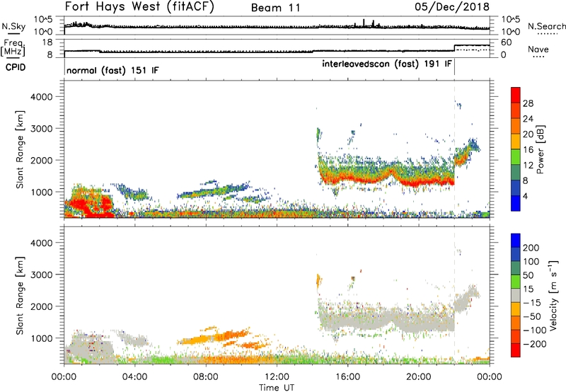
Task: Click the '2000' tick in the velocity panel
Action: 42,306
